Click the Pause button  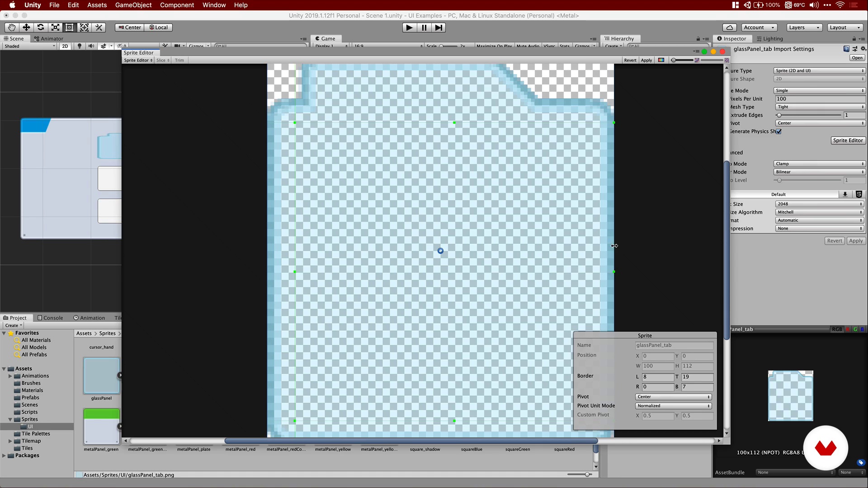pyautogui.click(x=424, y=28)
